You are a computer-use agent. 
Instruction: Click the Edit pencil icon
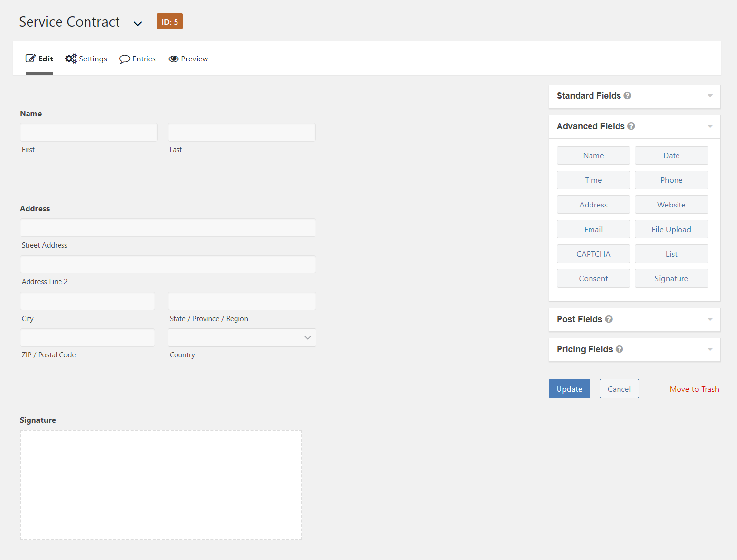click(x=30, y=58)
